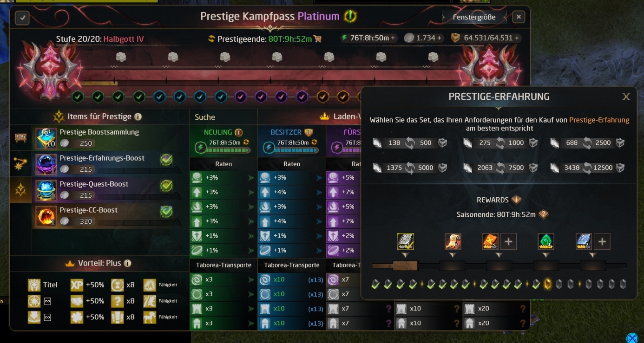Toggle checkbox in window's top-left corner

pos(22,18)
